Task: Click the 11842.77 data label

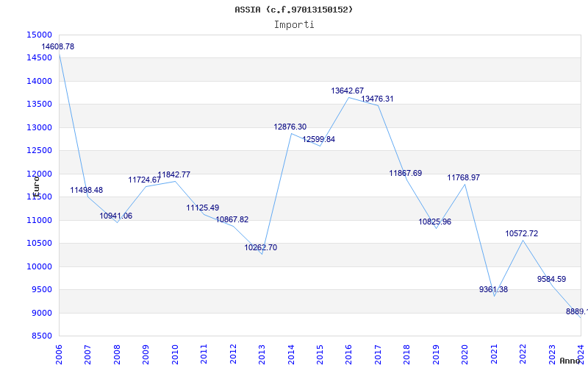Action: (173, 174)
